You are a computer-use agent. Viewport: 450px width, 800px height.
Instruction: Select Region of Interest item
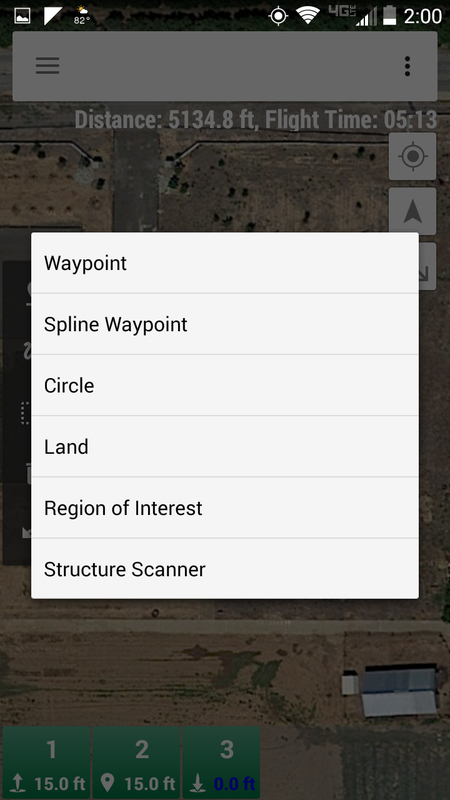pyautogui.click(x=225, y=508)
